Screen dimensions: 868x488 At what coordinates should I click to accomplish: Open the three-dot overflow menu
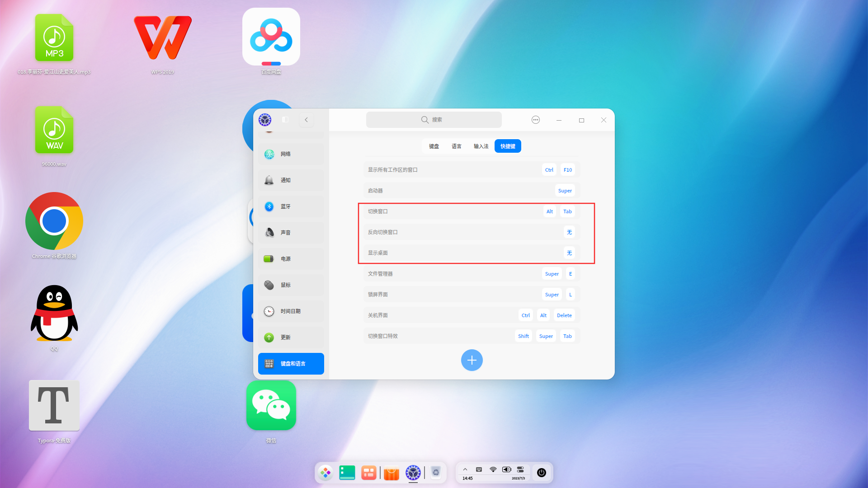tap(535, 120)
